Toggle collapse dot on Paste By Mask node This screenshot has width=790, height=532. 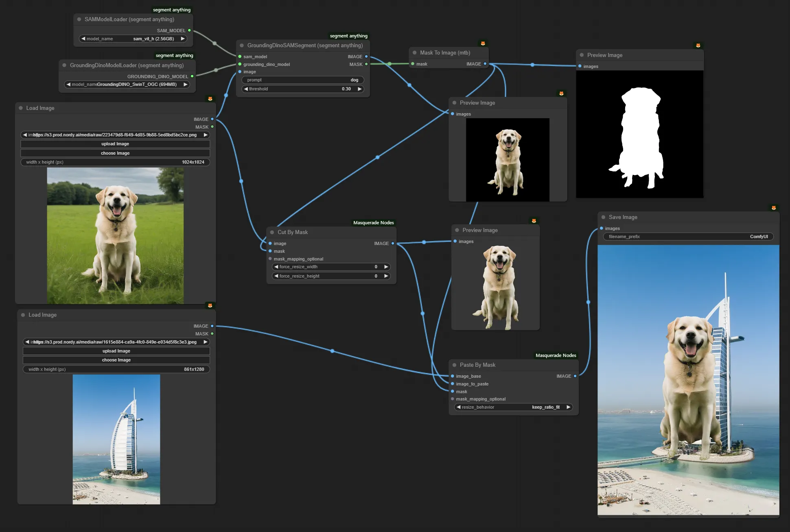click(454, 365)
